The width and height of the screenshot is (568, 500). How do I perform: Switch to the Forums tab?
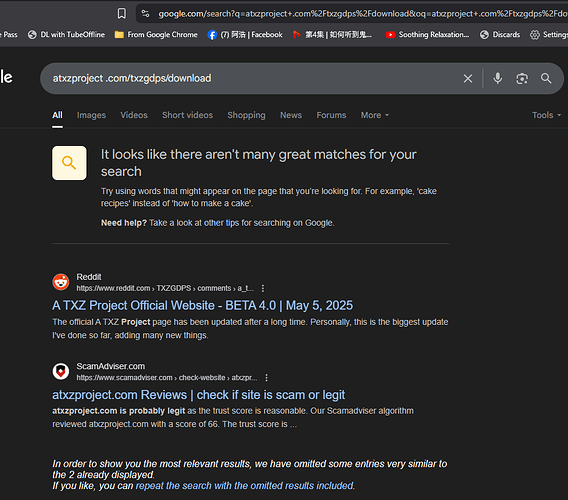(331, 115)
